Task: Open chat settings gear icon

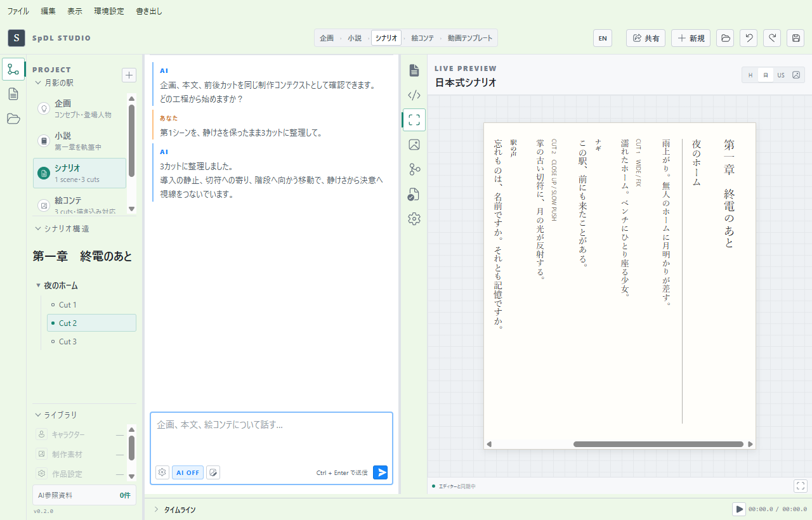Action: (x=162, y=472)
